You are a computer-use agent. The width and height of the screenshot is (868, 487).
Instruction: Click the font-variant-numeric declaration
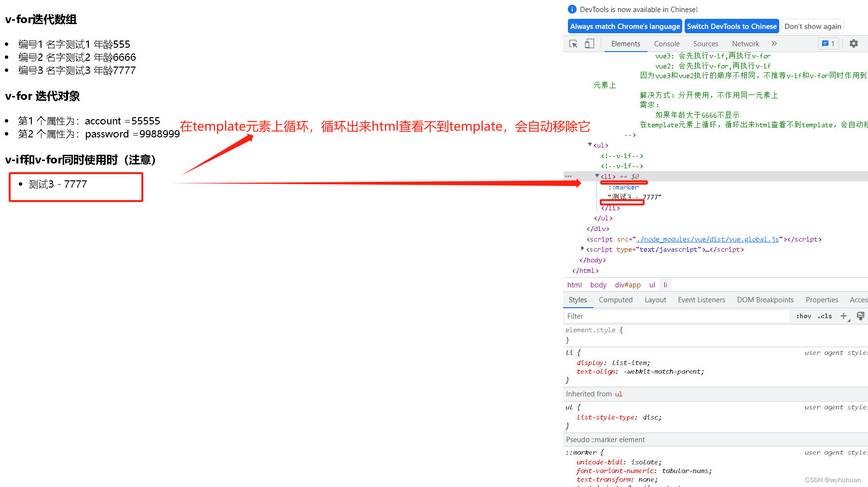(x=644, y=471)
